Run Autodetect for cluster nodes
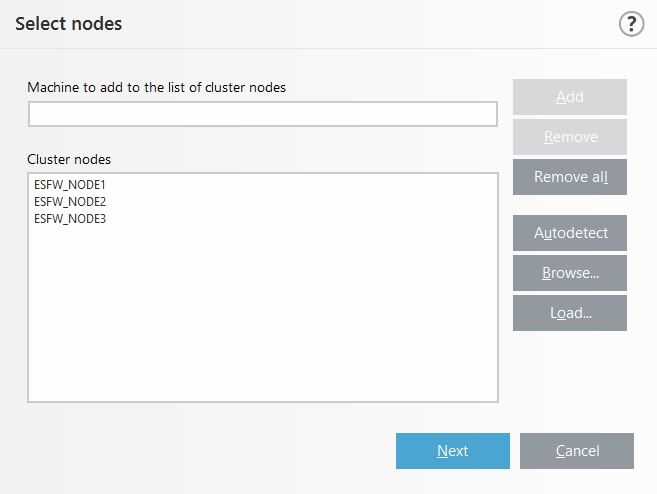This screenshot has width=657, height=494. click(x=570, y=233)
